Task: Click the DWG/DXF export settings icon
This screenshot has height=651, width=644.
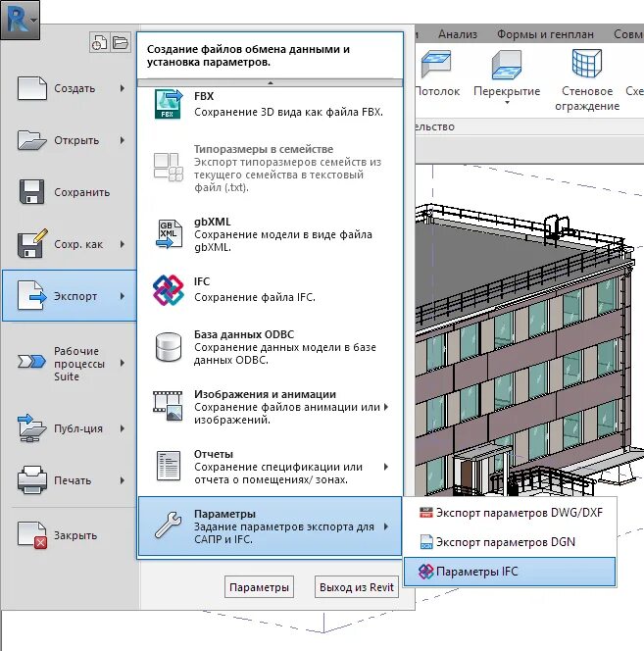Action: click(x=426, y=513)
